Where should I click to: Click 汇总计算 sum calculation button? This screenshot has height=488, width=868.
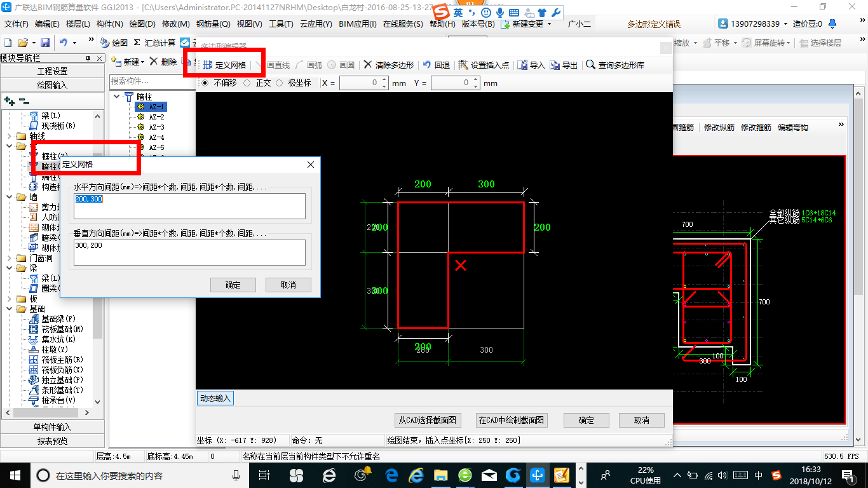(x=154, y=43)
